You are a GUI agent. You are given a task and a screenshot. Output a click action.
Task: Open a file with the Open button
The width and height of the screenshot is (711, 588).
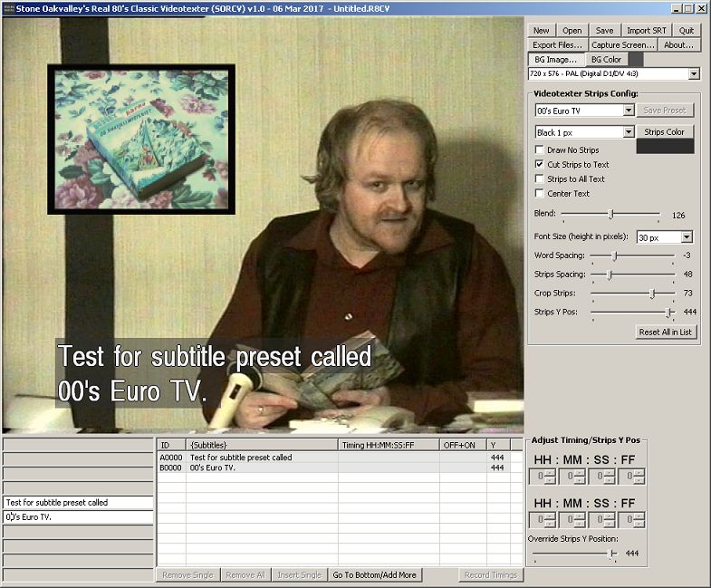pos(572,30)
